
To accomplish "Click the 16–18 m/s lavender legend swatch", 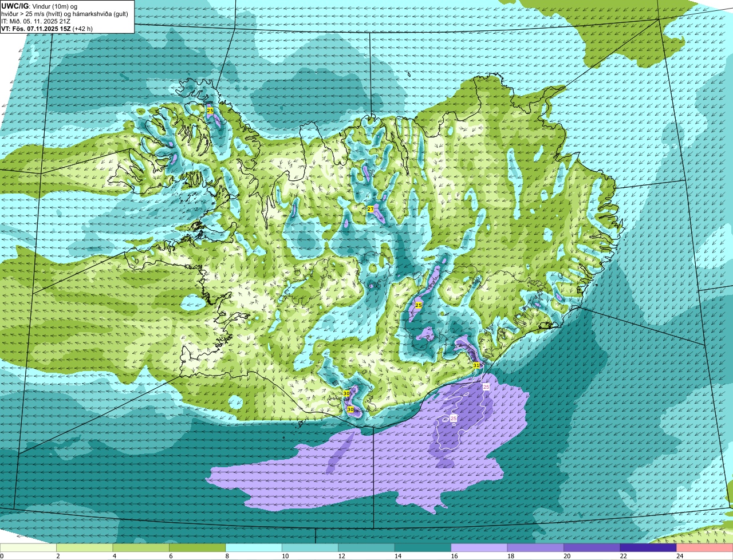I will (479, 547).
